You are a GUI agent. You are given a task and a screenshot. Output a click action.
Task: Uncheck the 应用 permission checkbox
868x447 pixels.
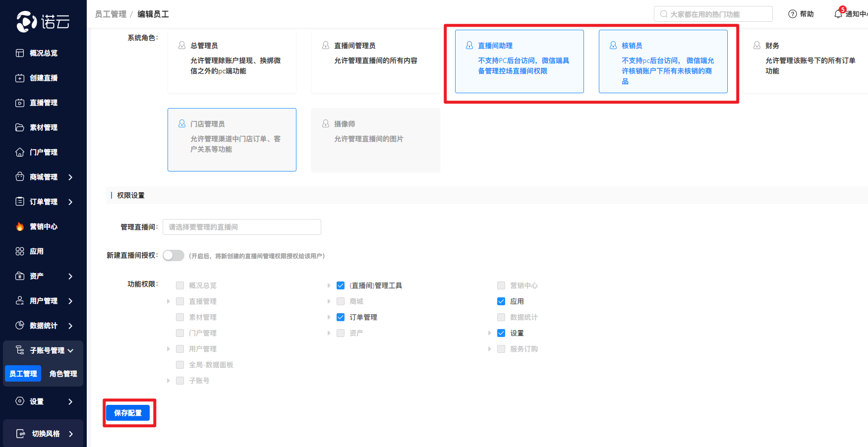point(501,301)
